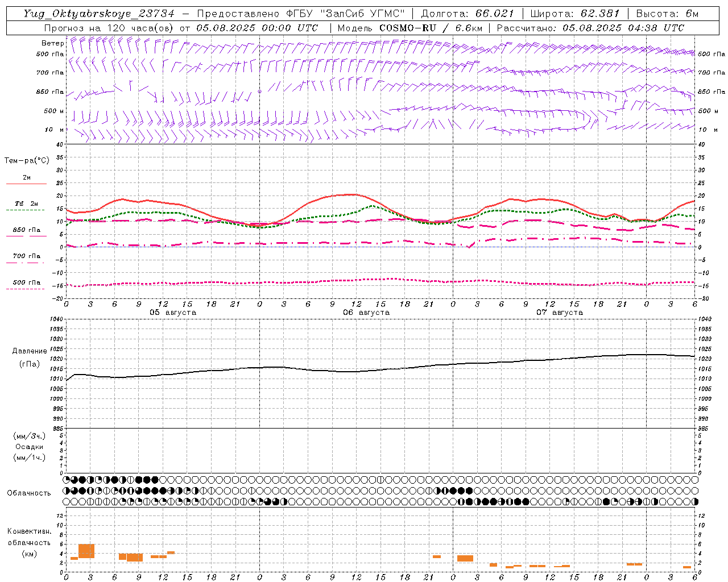Click the Рассчитано: 05.08.2025 04:38 UTC text
The height and width of the screenshot is (582, 728).
coord(590,28)
